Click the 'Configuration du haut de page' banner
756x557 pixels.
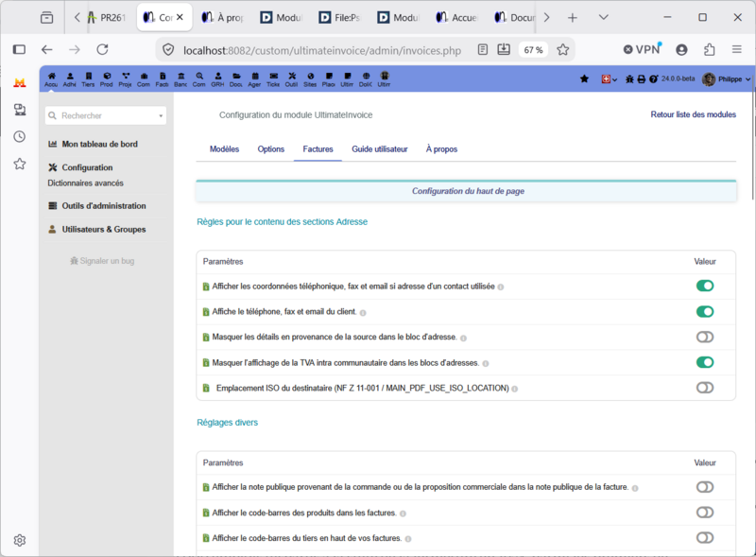(x=466, y=191)
